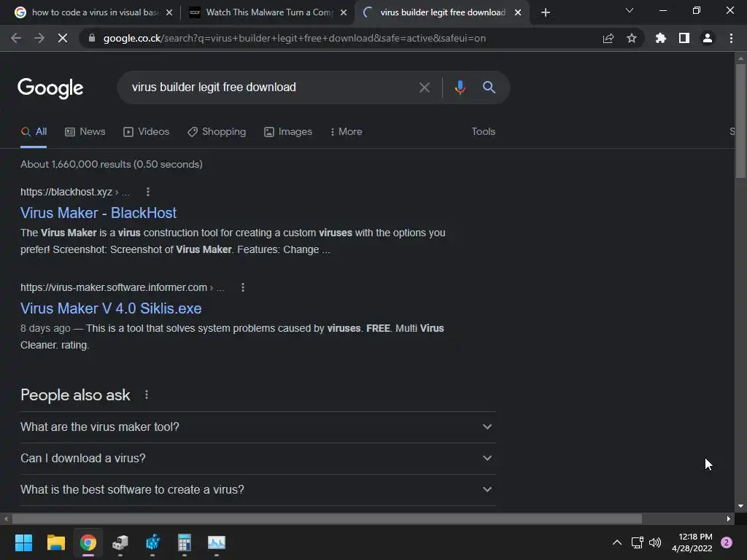Open the Windows Start menu

[x=23, y=542]
